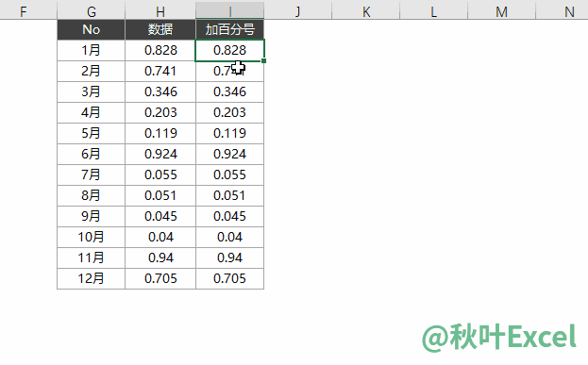Image resolution: width=588 pixels, height=365 pixels.
Task: Select 0.055 in the 加百分号 column
Action: (230, 174)
